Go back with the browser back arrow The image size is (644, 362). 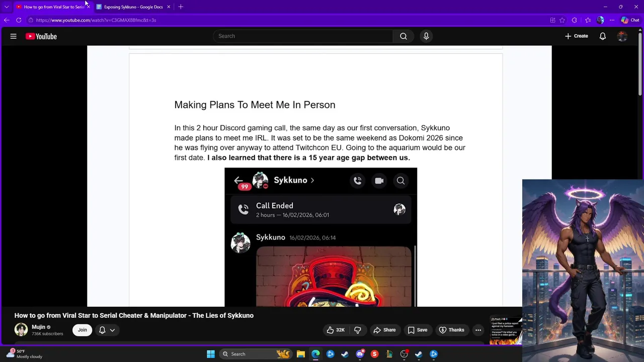[x=7, y=20]
